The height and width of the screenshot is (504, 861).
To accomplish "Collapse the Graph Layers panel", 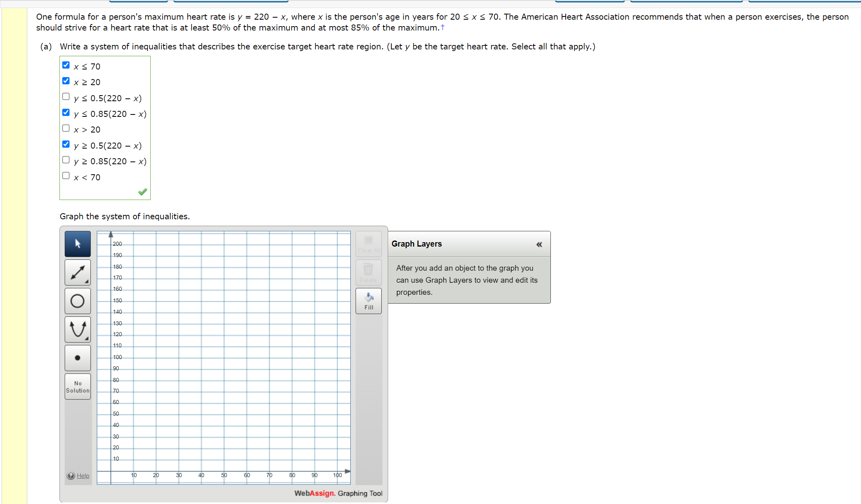I will point(539,244).
